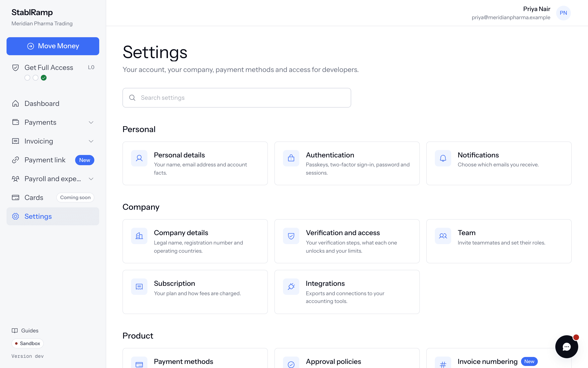Click the Company details building icon
Image resolution: width=588 pixels, height=368 pixels.
(x=139, y=236)
